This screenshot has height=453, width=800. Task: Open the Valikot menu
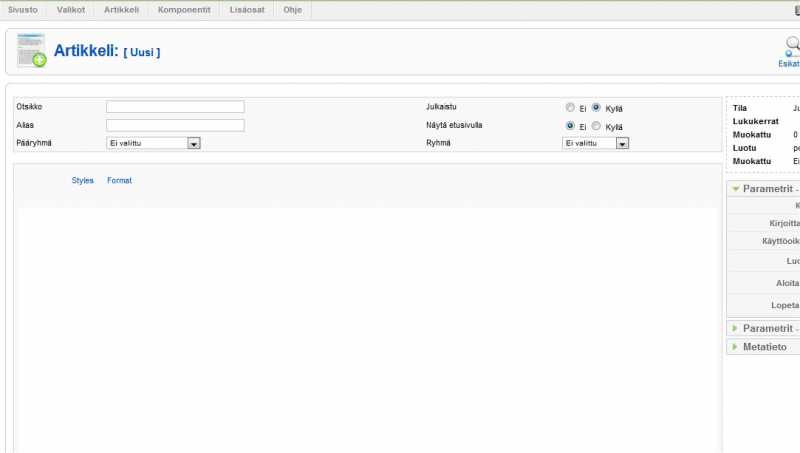point(71,9)
